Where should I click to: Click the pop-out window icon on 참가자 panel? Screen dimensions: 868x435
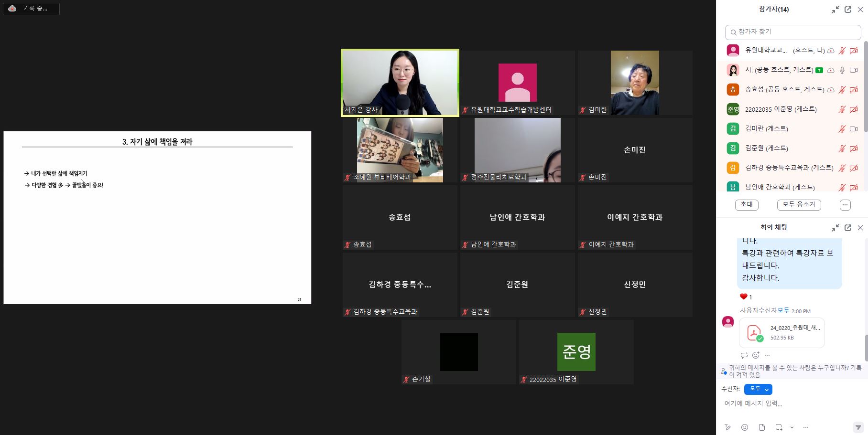click(x=847, y=9)
